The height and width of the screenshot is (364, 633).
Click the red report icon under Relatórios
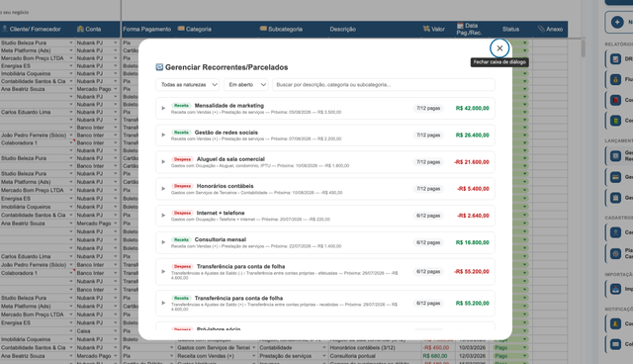pos(615,100)
